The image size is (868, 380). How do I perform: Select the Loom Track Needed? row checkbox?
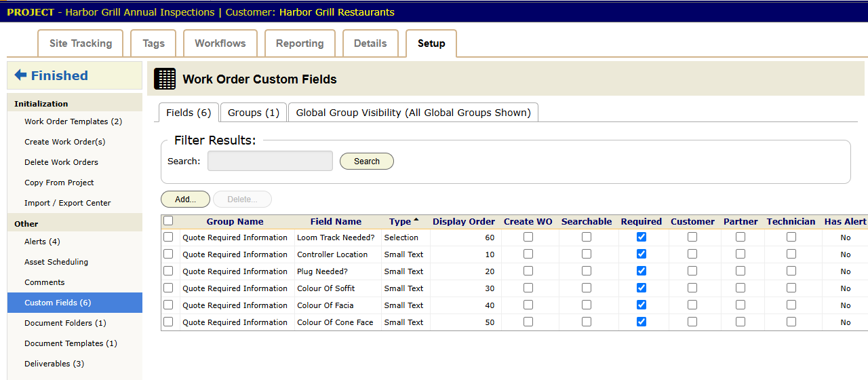pos(168,237)
